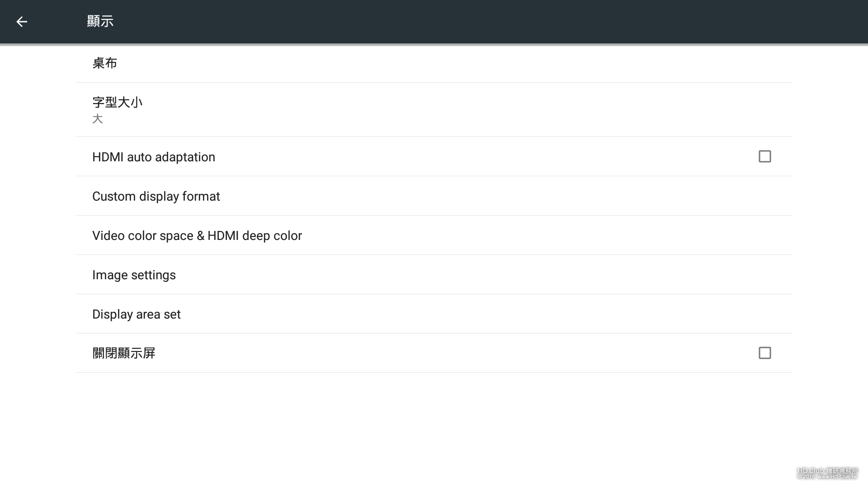Open the 字型大小 font size chooser
Image resolution: width=868 pixels, height=488 pixels.
[118, 103]
